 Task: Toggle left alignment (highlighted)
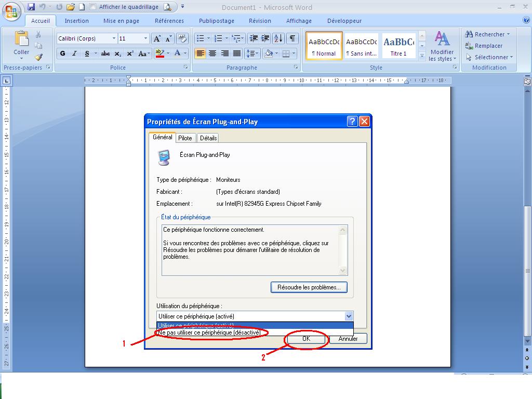click(200, 54)
